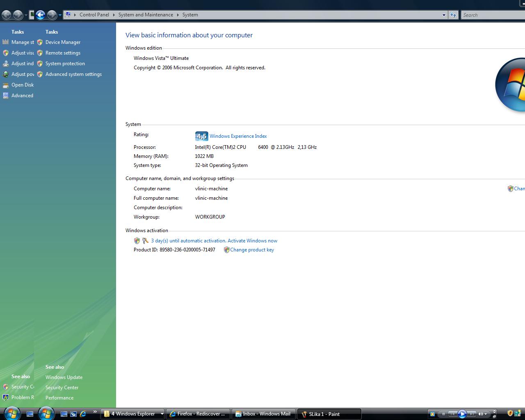Click the Change product key link
The width and height of the screenshot is (525, 420).
coord(252,250)
